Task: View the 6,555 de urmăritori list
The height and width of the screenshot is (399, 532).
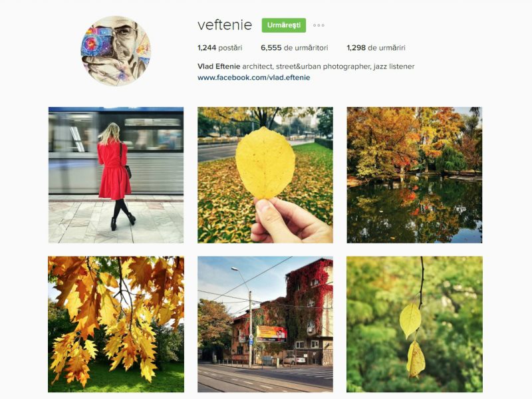Action: point(294,48)
